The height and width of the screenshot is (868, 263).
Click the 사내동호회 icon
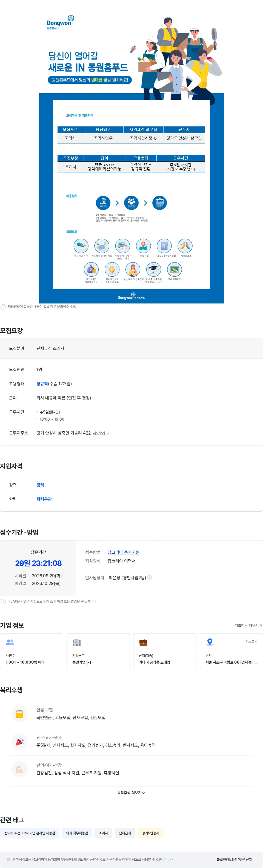click(185, 246)
